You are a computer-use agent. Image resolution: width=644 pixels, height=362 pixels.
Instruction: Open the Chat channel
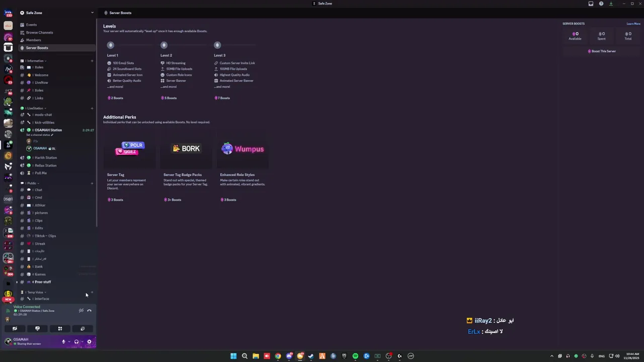tap(57, 190)
